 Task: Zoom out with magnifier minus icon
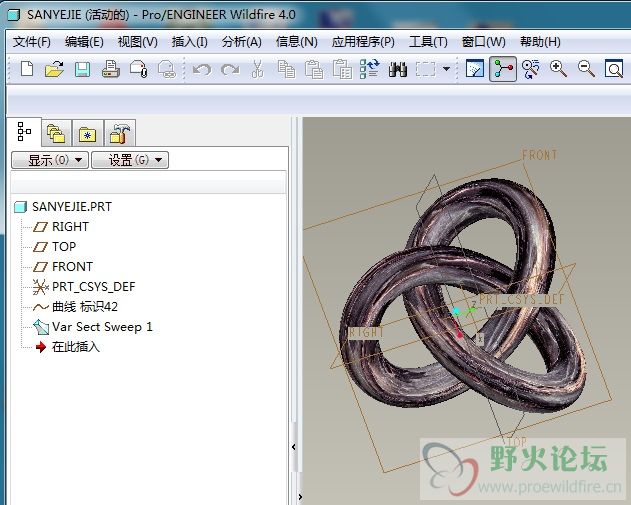click(586, 69)
